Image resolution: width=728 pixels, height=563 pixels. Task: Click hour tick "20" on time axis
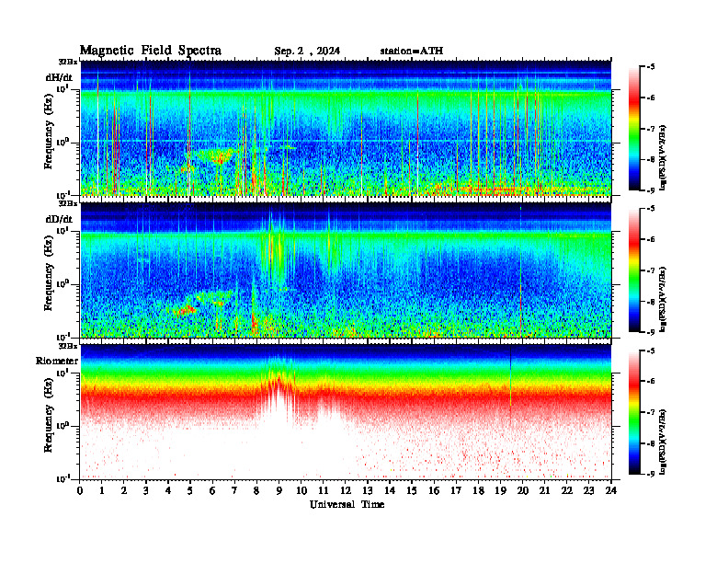click(x=522, y=491)
